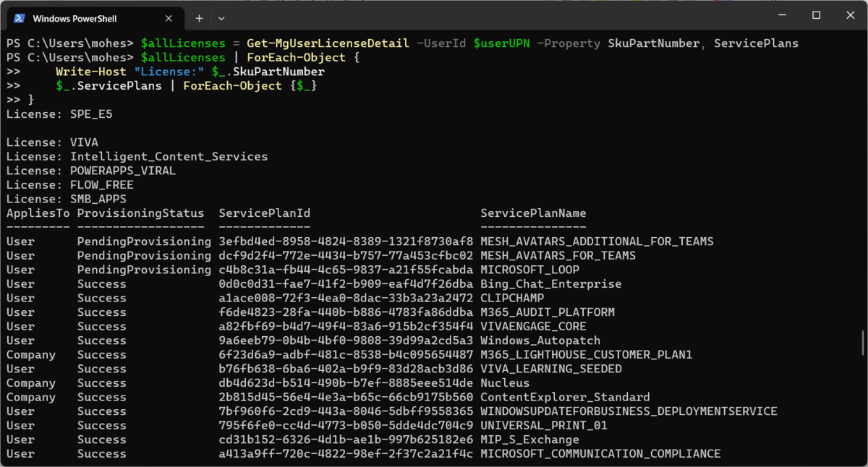This screenshot has width=868, height=467.
Task: Close the terminal window
Action: [x=849, y=15]
